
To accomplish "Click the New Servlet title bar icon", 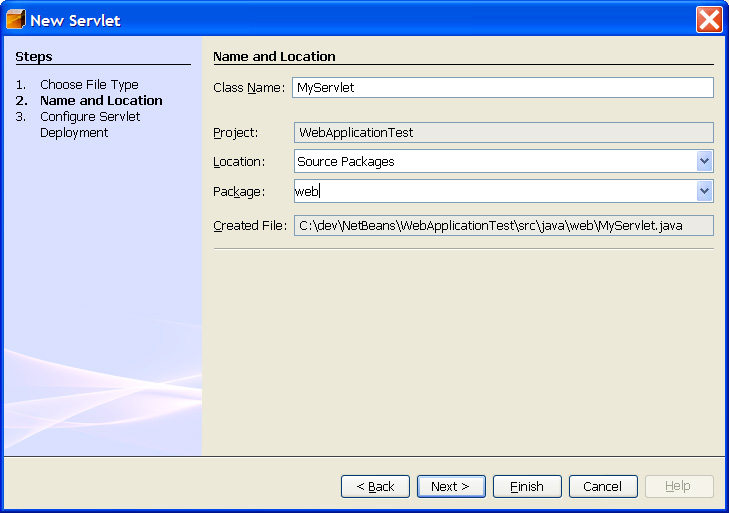I will point(16,19).
